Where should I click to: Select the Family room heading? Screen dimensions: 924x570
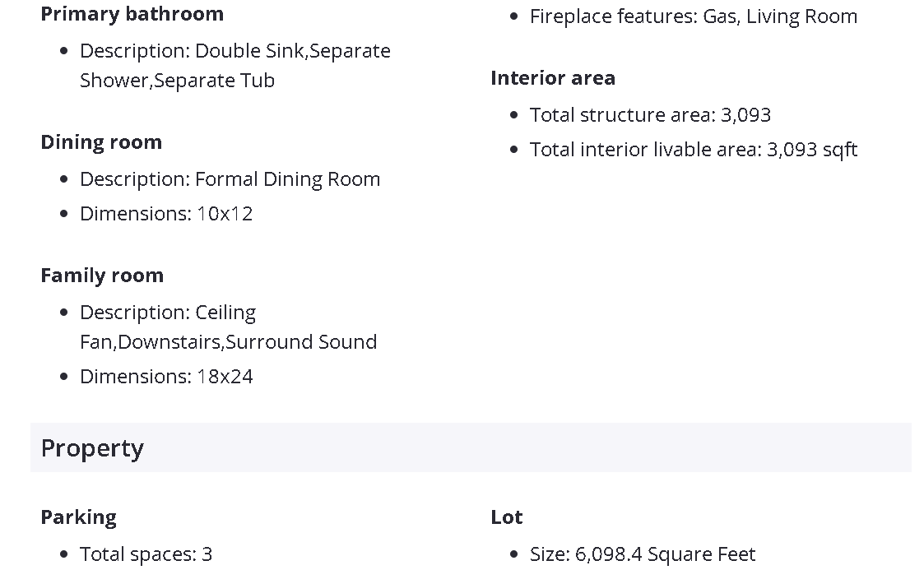[x=102, y=276]
